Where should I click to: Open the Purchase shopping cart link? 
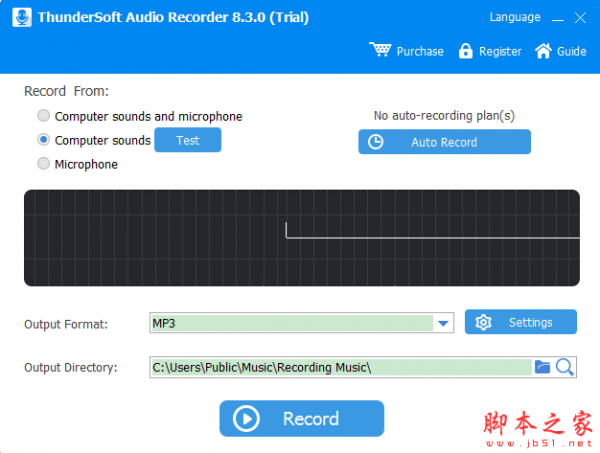(380, 50)
